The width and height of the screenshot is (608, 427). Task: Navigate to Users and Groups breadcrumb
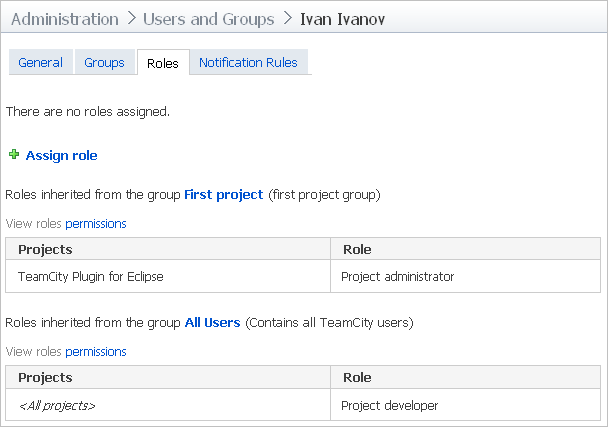[209, 19]
